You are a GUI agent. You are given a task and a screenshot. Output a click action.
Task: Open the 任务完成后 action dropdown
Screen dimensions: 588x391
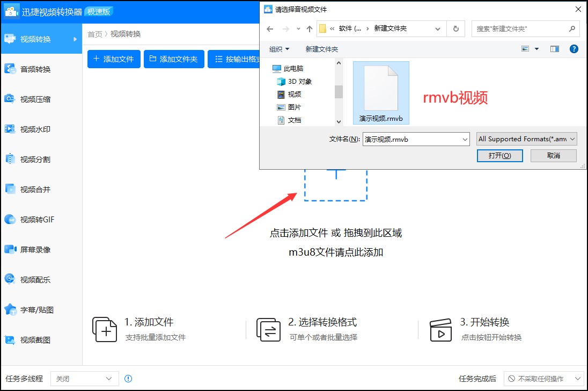click(x=543, y=379)
